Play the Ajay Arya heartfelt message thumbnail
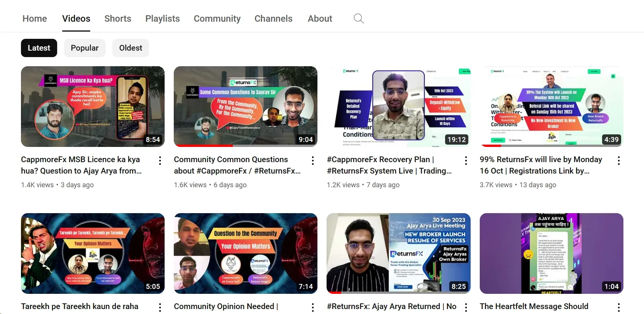644x314 pixels. 551,253
